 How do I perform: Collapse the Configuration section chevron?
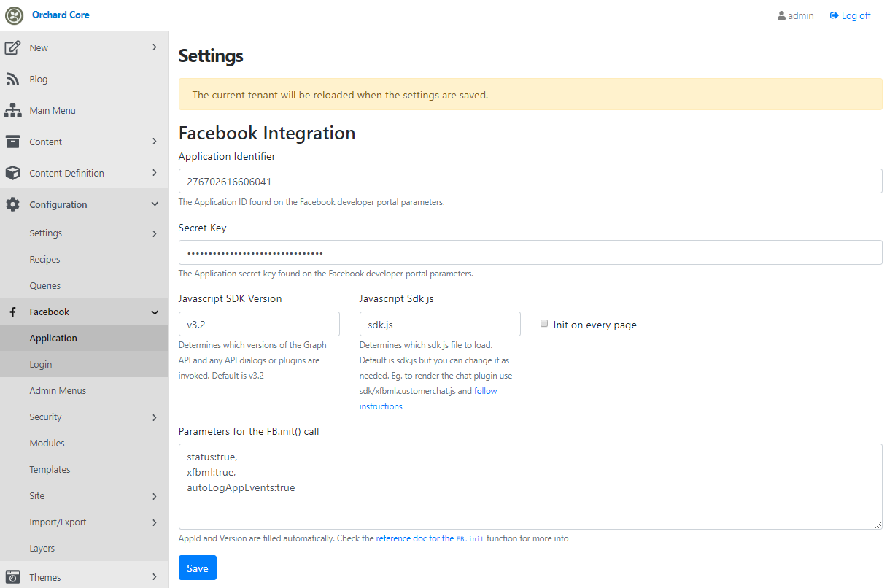click(x=155, y=205)
